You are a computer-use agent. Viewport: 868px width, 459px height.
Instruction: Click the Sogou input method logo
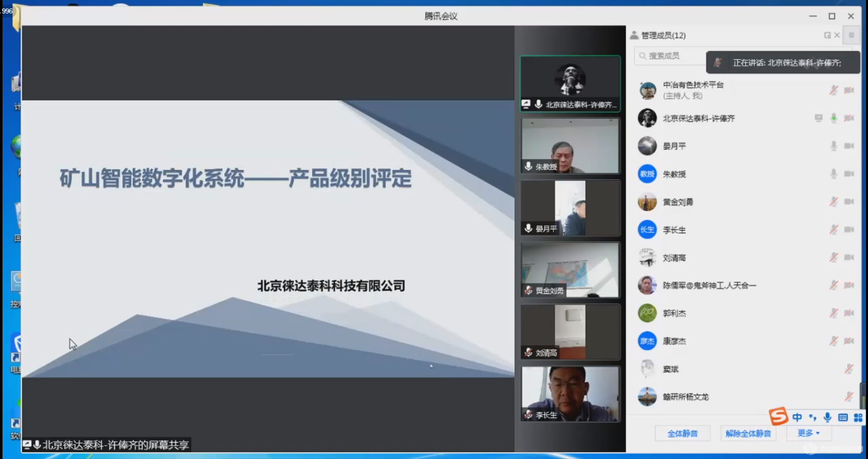778,416
